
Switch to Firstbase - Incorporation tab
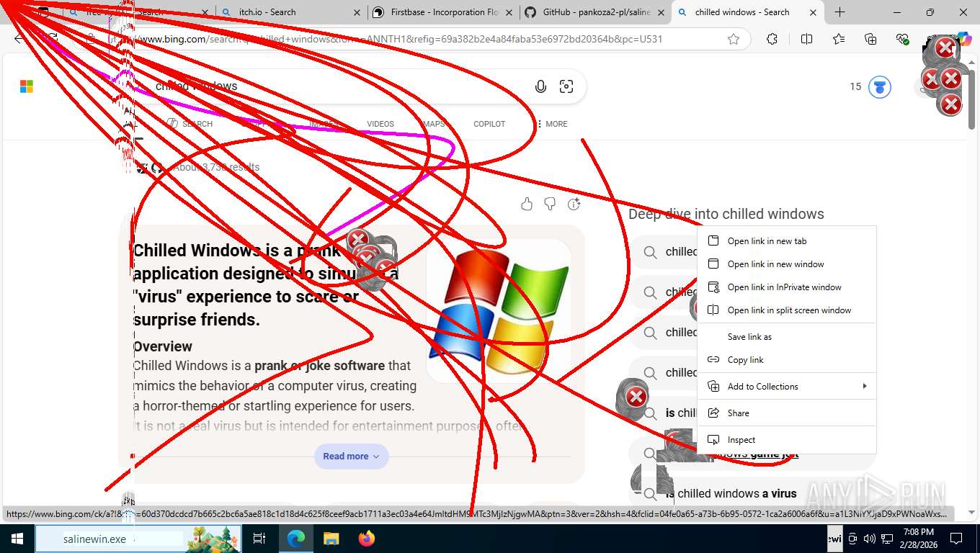(x=442, y=12)
